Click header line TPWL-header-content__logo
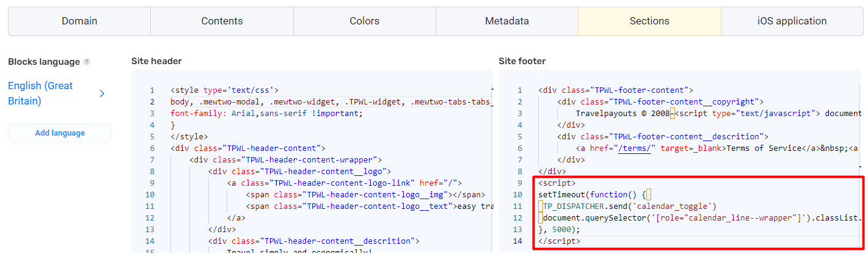This screenshot has width=868, height=259. pyautogui.click(x=299, y=171)
